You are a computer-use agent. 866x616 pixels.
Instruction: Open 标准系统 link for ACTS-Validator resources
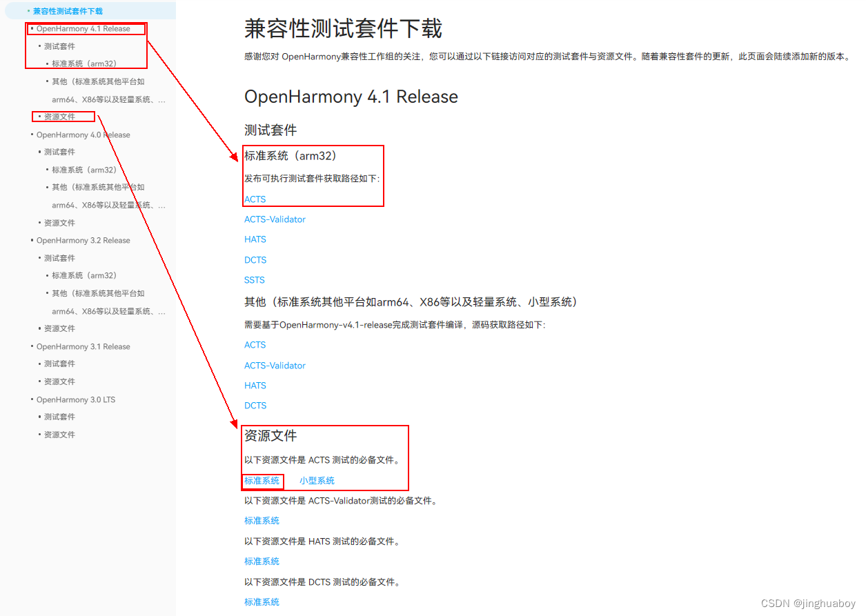[262, 521]
